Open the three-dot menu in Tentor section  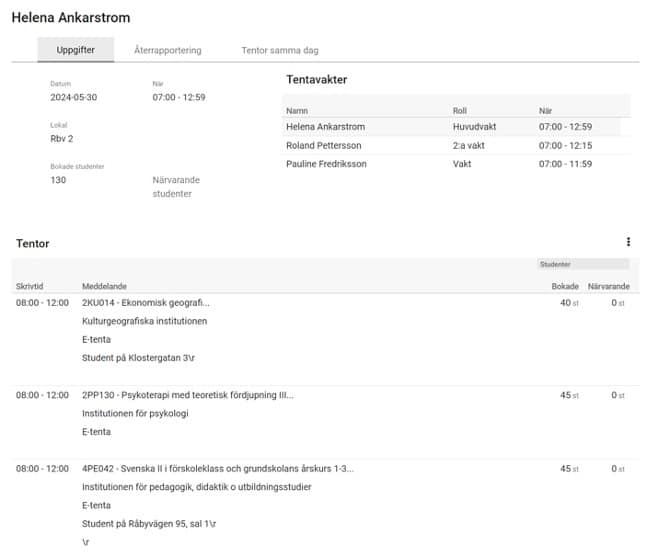628,242
